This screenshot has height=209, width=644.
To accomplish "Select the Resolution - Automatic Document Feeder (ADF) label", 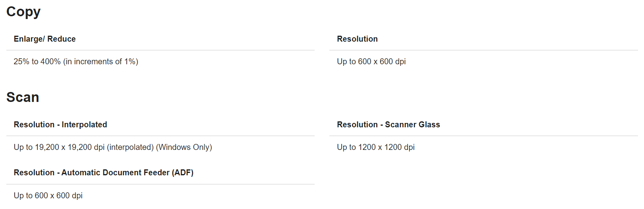I will [x=103, y=173].
